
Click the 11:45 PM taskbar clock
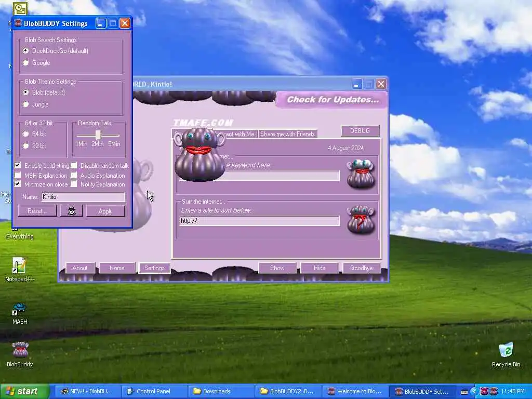click(x=513, y=392)
